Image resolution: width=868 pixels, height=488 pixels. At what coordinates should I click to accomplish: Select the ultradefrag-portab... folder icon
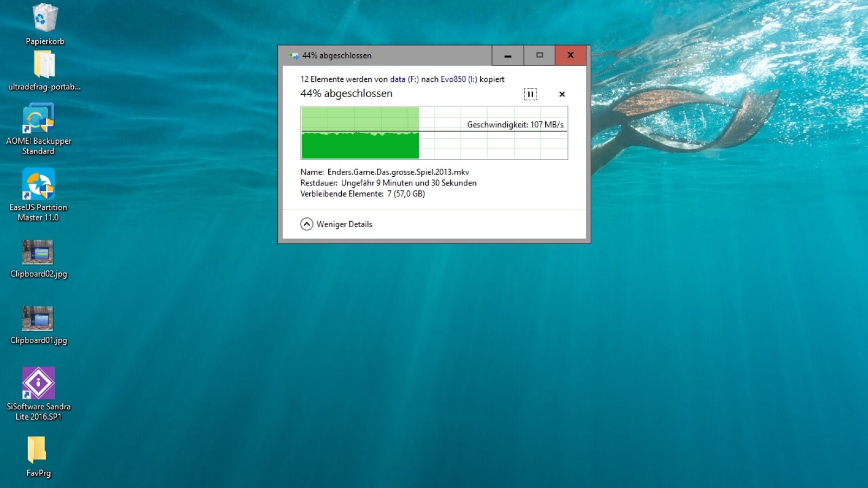point(44,65)
